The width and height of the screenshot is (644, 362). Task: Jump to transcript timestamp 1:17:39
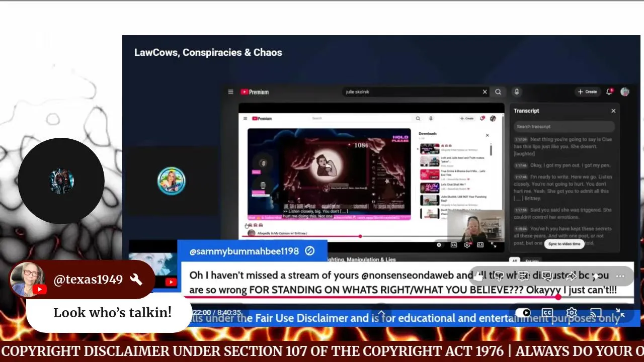[520, 140]
